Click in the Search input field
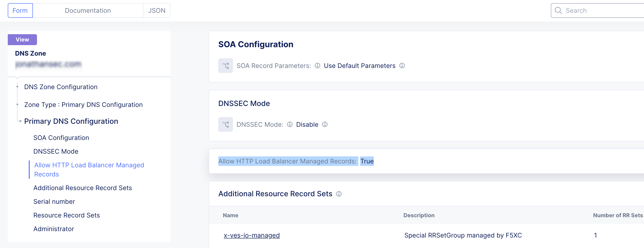Image resolution: width=644 pixels, height=248 pixels. [600, 10]
